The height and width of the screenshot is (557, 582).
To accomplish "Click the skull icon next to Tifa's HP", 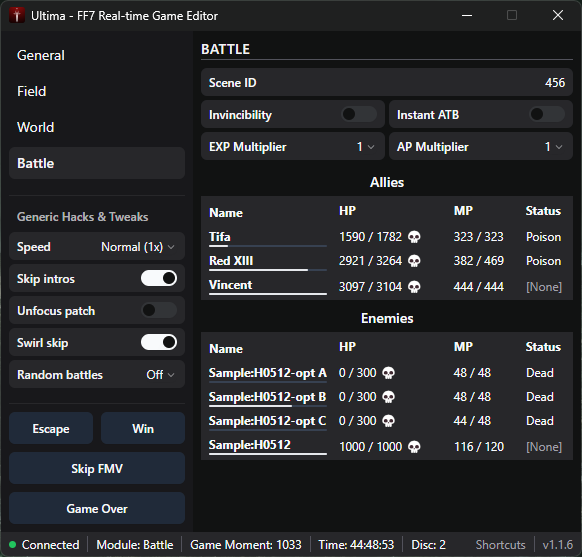I will tap(414, 237).
